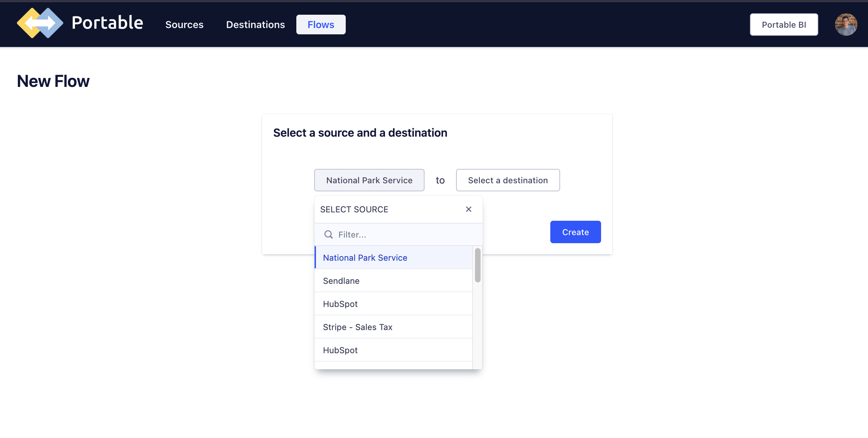Click the Flows navigation icon
Image resolution: width=868 pixels, height=438 pixels.
click(321, 23)
